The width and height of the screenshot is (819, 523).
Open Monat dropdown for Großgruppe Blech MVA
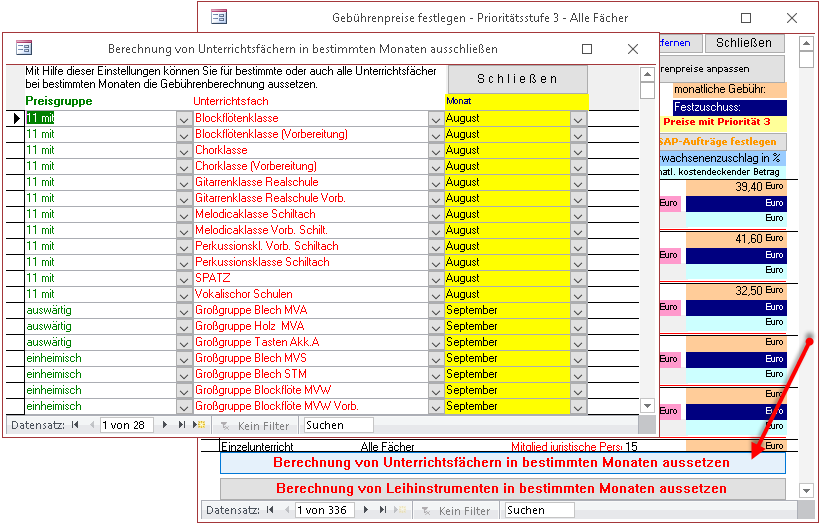[x=578, y=310]
